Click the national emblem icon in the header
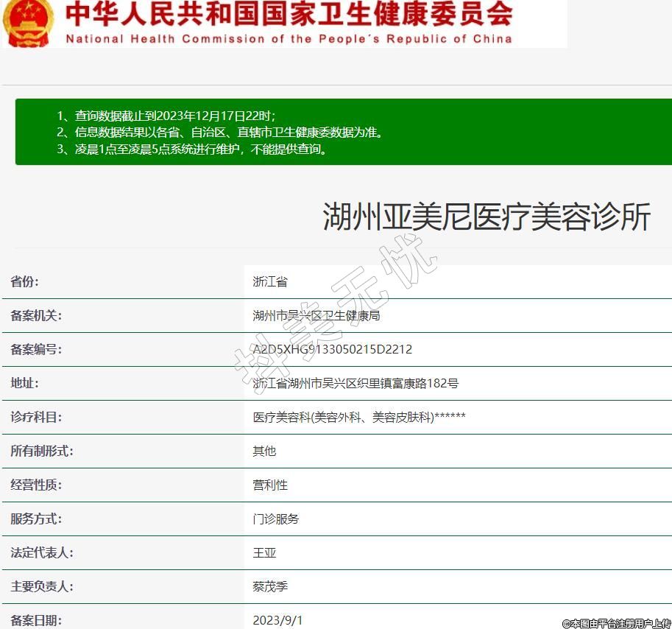The height and width of the screenshot is (629, 672). click(x=28, y=21)
